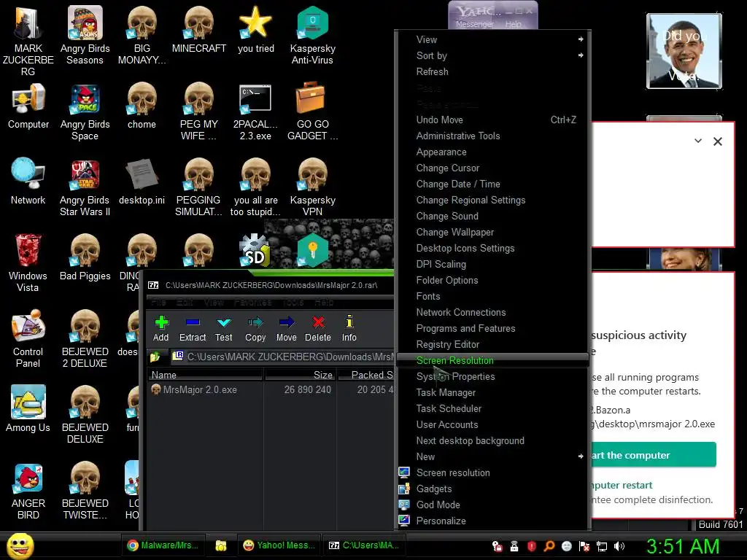Select the 'you tried' star icon
The width and height of the screenshot is (747, 560).
(x=256, y=29)
